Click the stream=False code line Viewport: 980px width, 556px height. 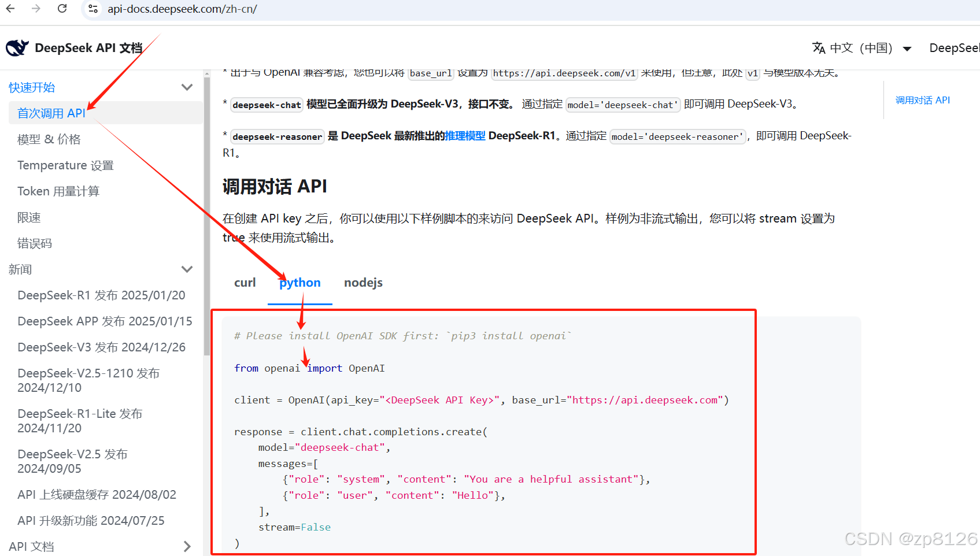[294, 527]
